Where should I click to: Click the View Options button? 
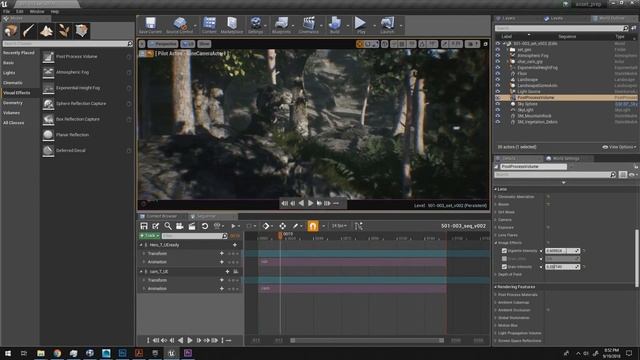tap(619, 147)
